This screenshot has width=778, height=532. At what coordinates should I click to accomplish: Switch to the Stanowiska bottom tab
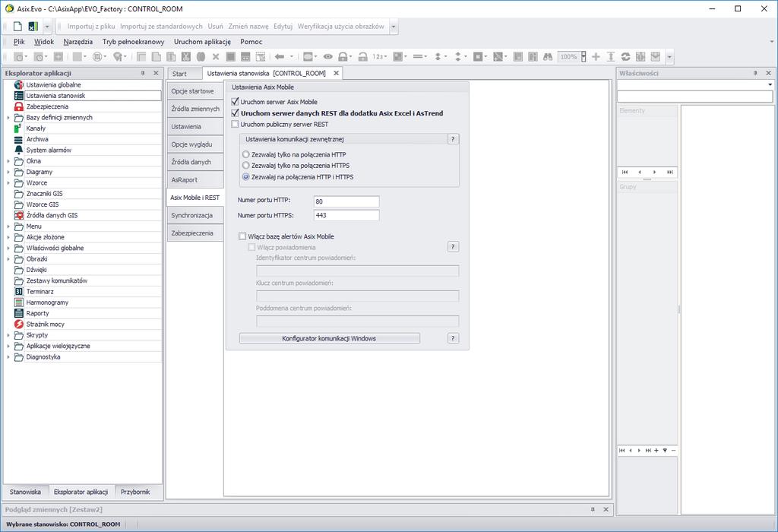[x=25, y=492]
